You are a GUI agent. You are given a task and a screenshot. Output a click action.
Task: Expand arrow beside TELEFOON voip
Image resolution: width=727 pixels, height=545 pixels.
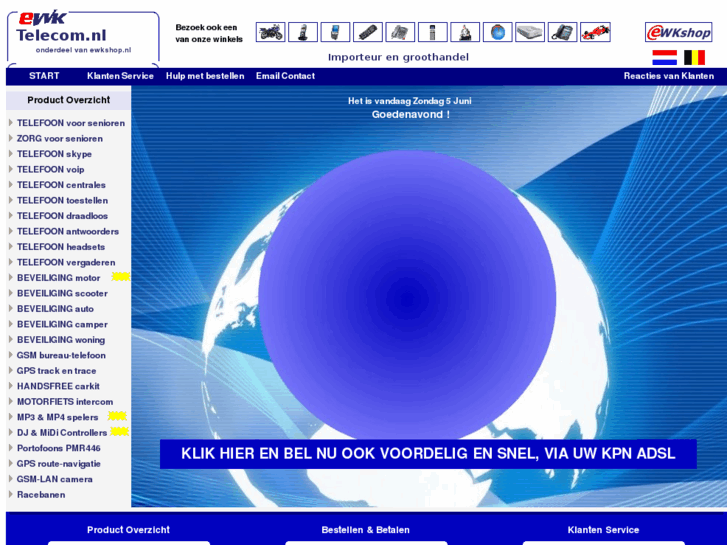11,169
